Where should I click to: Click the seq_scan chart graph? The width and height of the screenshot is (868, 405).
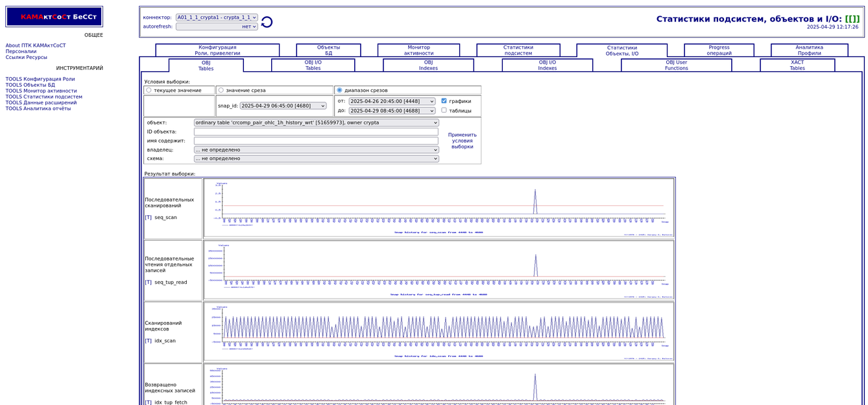[439, 208]
